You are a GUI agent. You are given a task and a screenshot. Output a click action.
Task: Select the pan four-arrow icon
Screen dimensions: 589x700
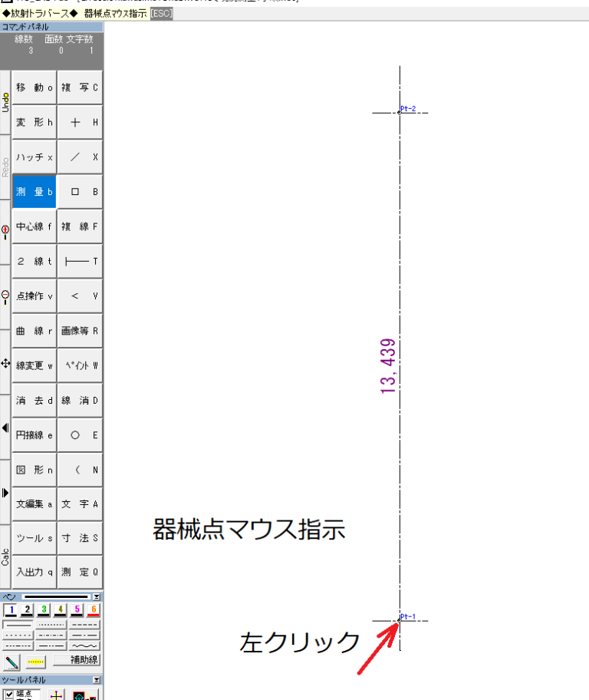tap(5, 362)
